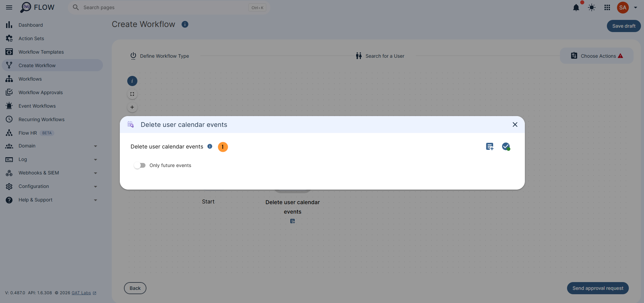Click Send approval request button
This screenshot has height=303, width=644.
598,288
